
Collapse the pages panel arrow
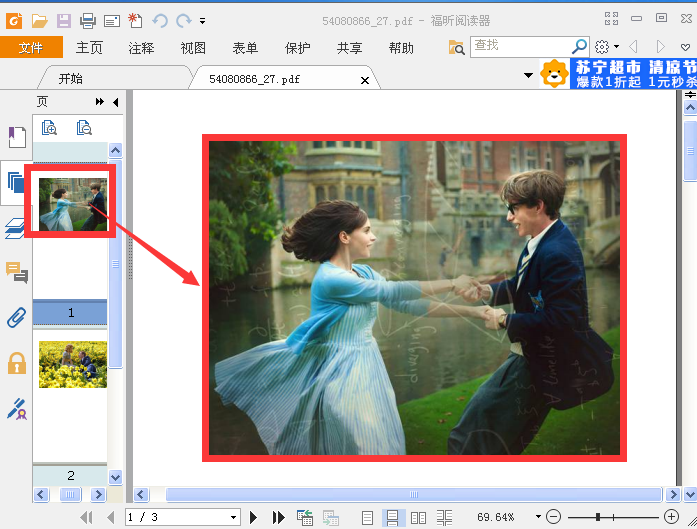pyautogui.click(x=116, y=102)
